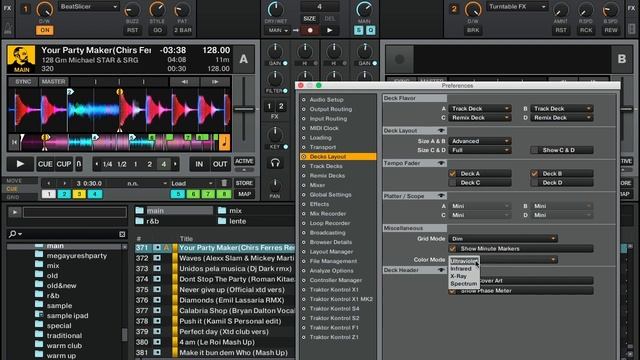Click the headphones cue icon in the mixer
Screen dimensions: 640x360
click(x=275, y=163)
